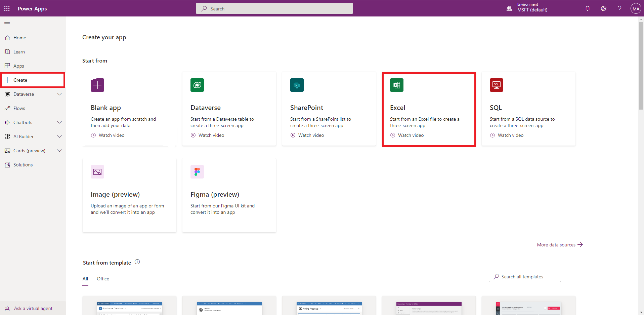The width and height of the screenshot is (644, 315).
Task: Open the MA account profile avatar
Action: pos(636,9)
